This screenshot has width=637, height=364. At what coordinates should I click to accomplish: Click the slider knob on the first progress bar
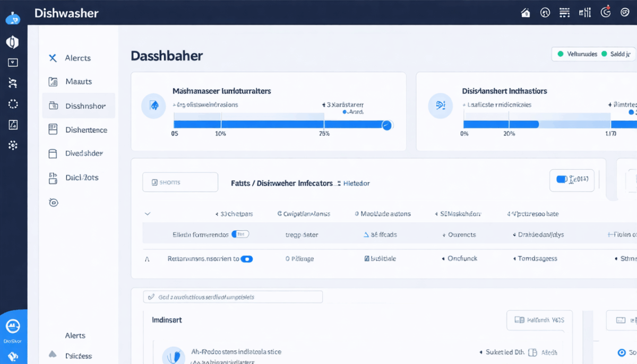click(x=386, y=125)
